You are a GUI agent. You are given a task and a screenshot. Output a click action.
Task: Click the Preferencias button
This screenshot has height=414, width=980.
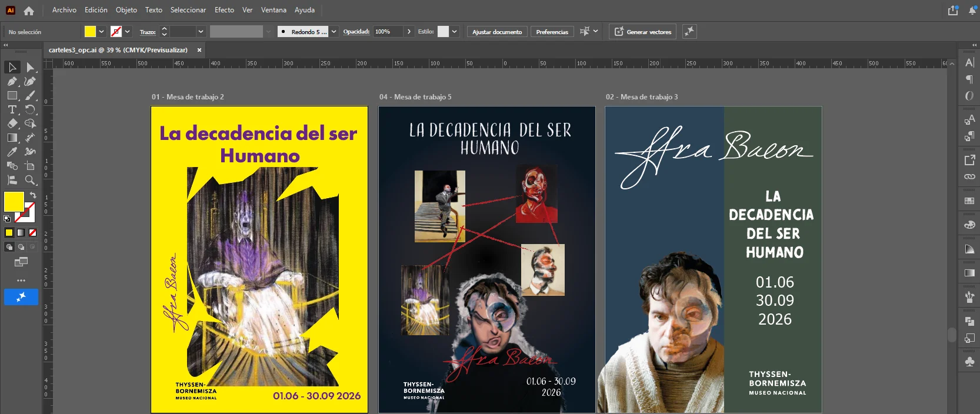click(552, 32)
